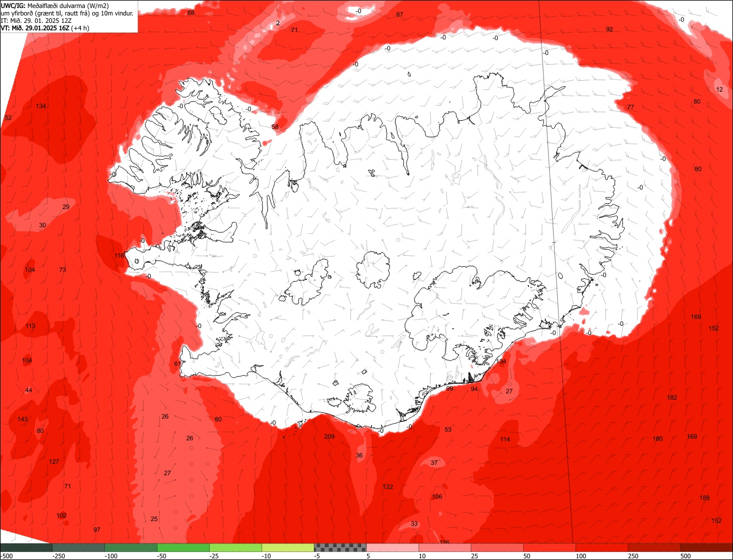Image resolution: width=733 pixels, height=560 pixels.
Task: Pick the pink legend swatch between 10 and 25
Action: pyautogui.click(x=445, y=547)
